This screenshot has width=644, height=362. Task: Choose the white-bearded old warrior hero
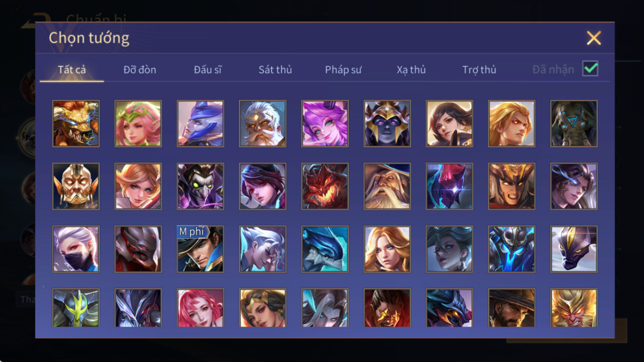pyautogui.click(x=262, y=123)
